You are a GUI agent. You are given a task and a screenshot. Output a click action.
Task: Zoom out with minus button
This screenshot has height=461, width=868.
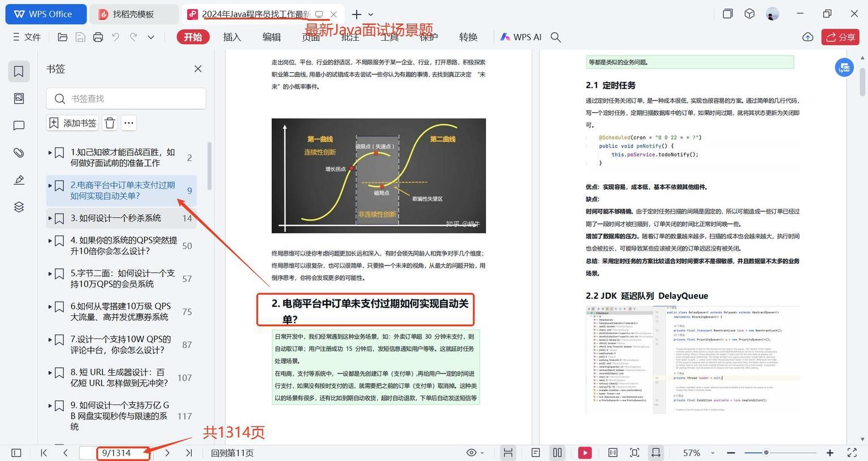(x=731, y=453)
